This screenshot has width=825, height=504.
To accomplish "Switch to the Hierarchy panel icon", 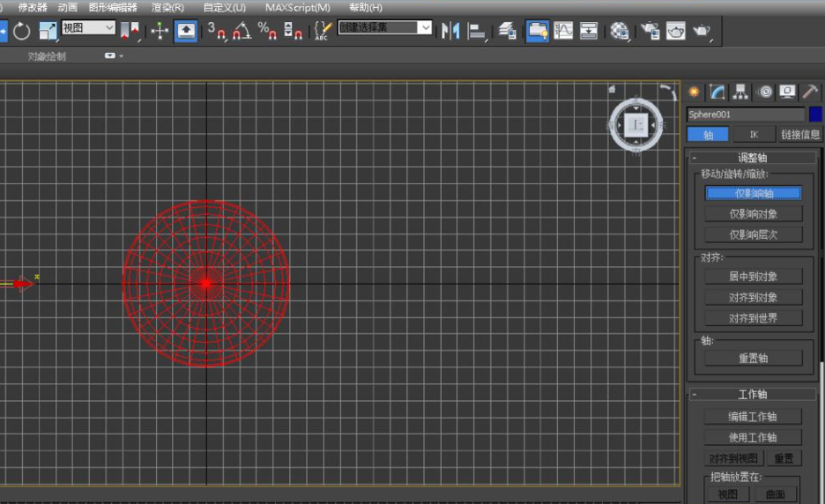I will click(x=740, y=92).
